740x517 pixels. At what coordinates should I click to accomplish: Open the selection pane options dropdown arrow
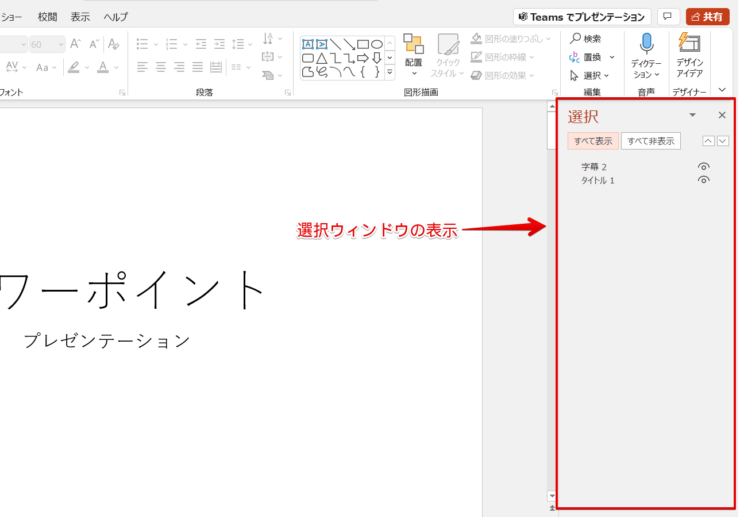pos(692,116)
